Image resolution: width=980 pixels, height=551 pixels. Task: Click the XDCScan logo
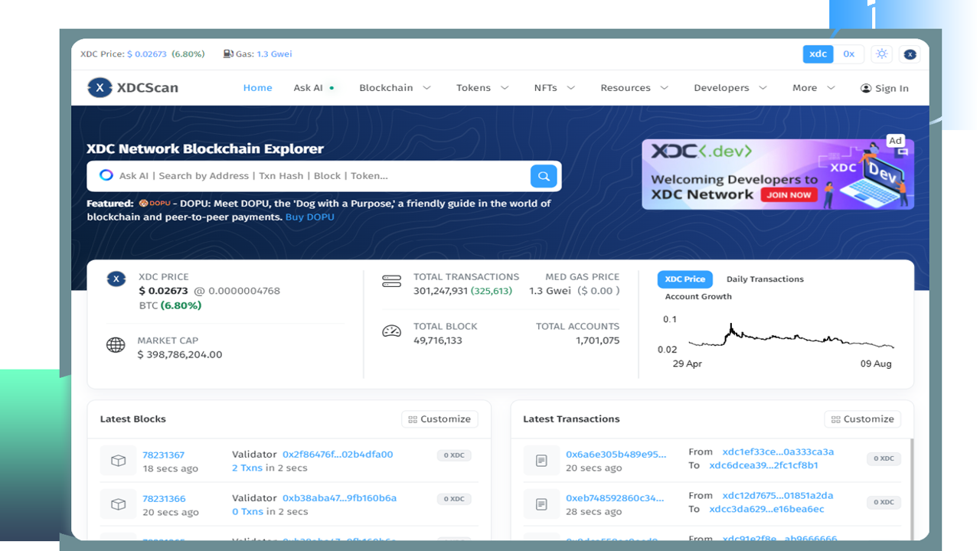click(133, 88)
